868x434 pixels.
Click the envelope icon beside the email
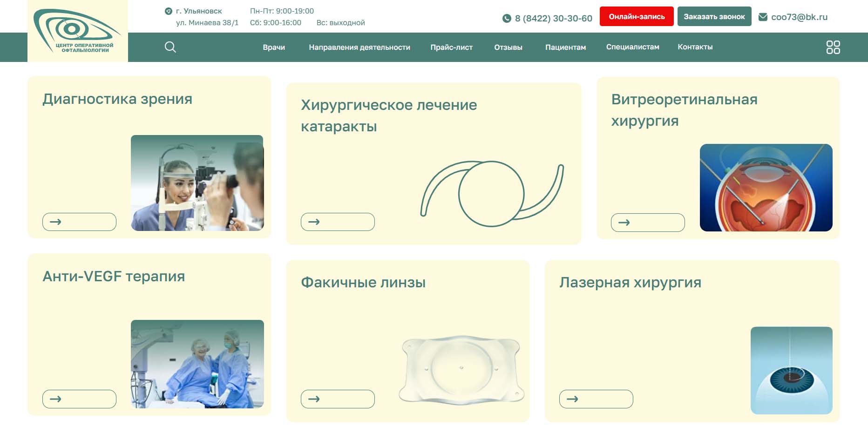(x=763, y=17)
